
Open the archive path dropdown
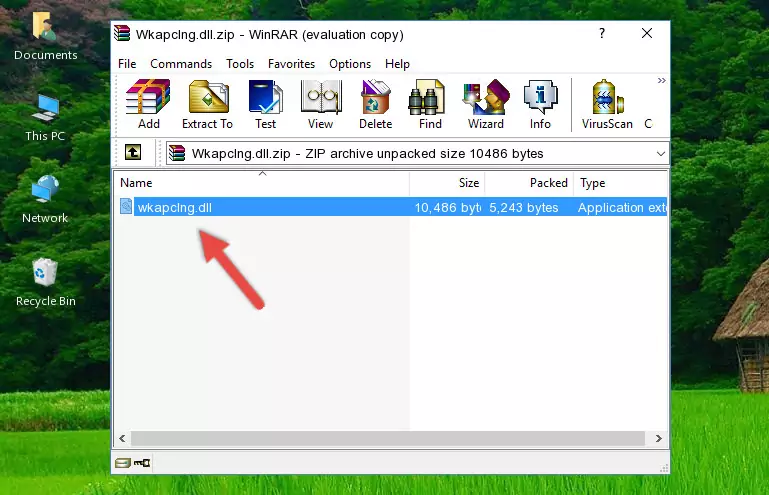[x=661, y=154]
